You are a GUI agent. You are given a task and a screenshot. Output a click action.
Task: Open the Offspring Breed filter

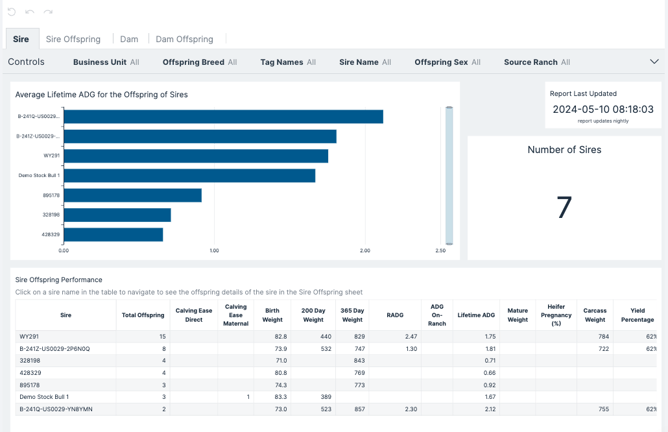point(199,62)
